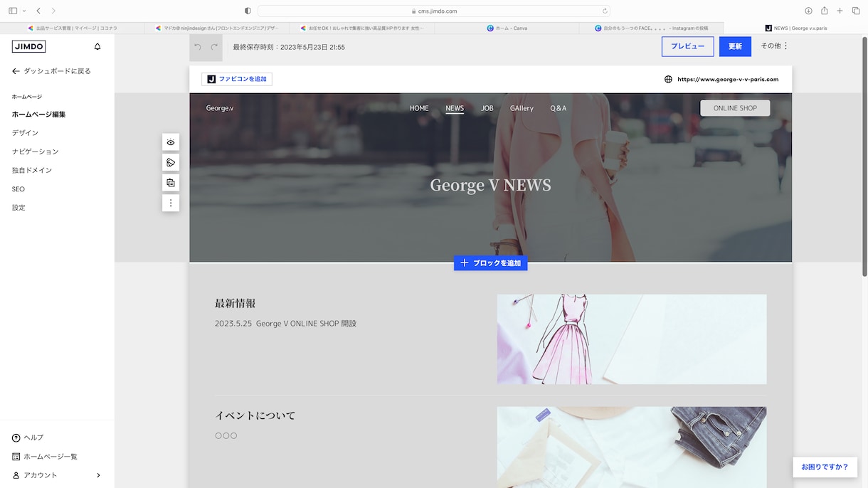868x488 pixels.
Task: Switch to the お任せOK tab
Action: (361, 28)
